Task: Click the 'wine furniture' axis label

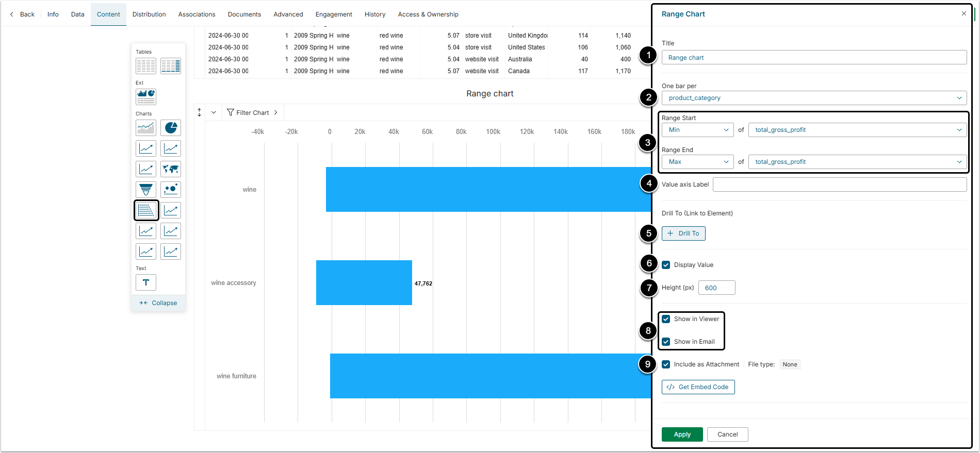Action: pos(236,376)
